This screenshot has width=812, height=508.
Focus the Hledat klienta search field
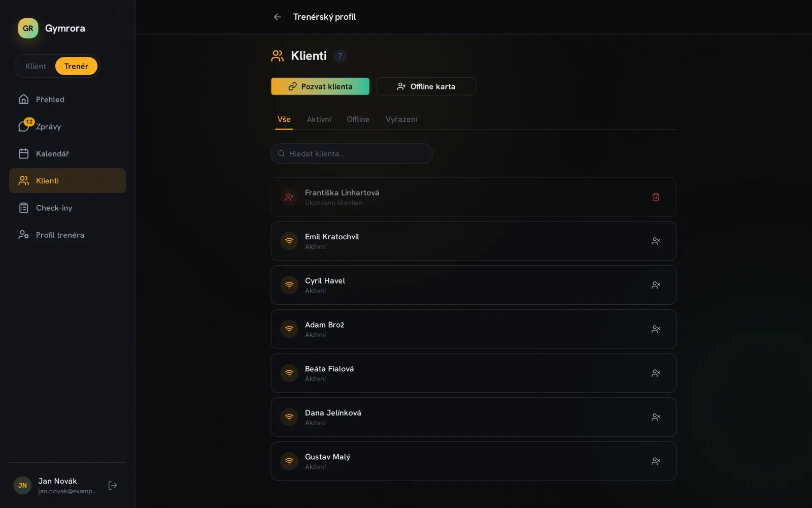click(x=352, y=153)
